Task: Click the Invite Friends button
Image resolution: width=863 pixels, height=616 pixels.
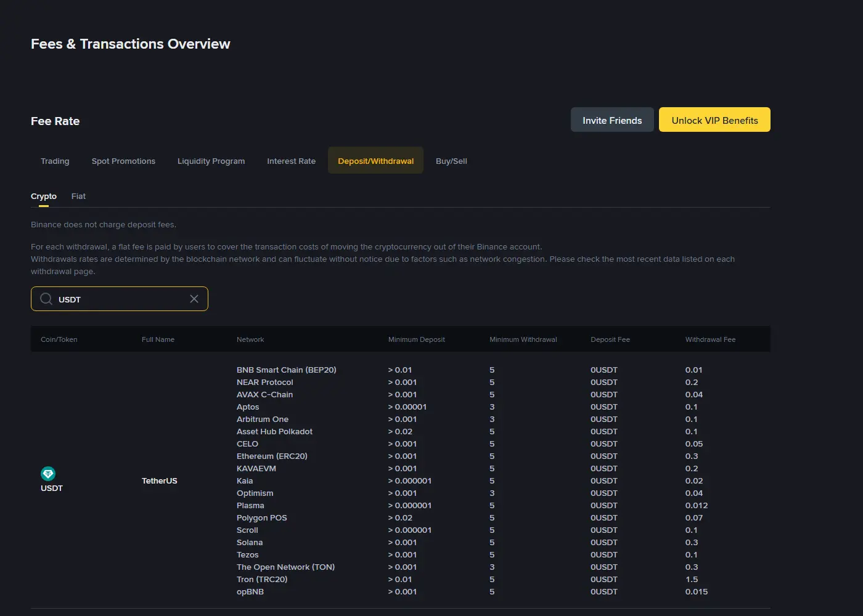Action: coord(612,120)
